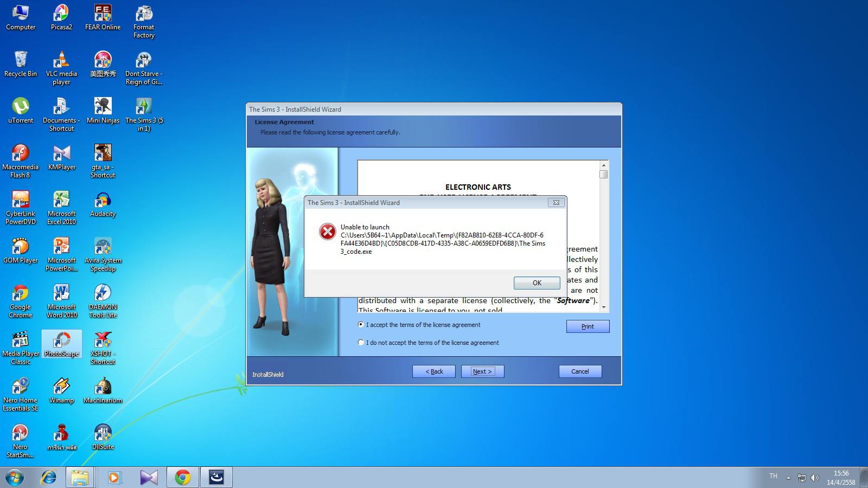Select the PhotoScape desktop icon
The width and height of the screenshot is (868, 488).
tap(61, 344)
